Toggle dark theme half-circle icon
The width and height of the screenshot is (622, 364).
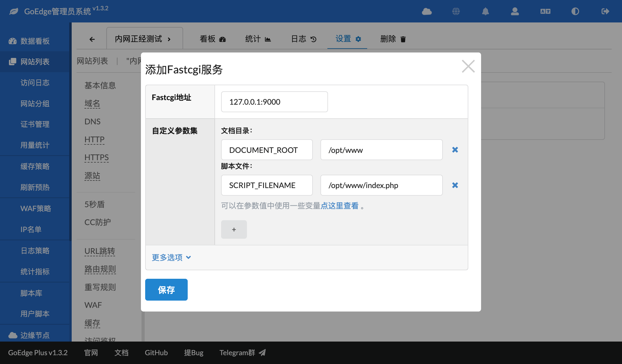[575, 12]
